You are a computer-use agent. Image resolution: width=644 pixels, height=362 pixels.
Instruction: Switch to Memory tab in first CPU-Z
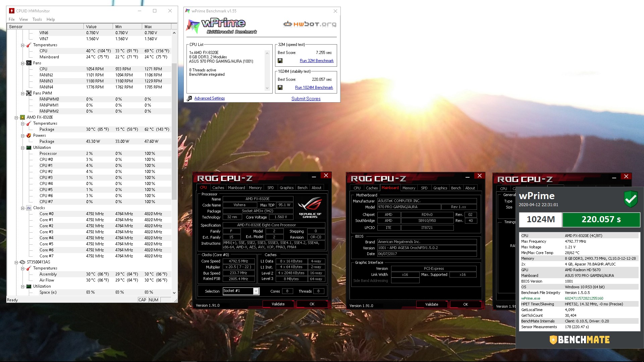[x=255, y=188]
